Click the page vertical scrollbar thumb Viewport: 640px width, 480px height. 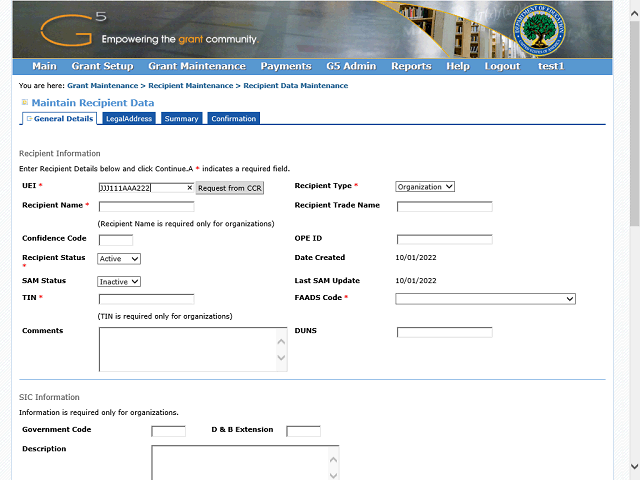coord(634,122)
